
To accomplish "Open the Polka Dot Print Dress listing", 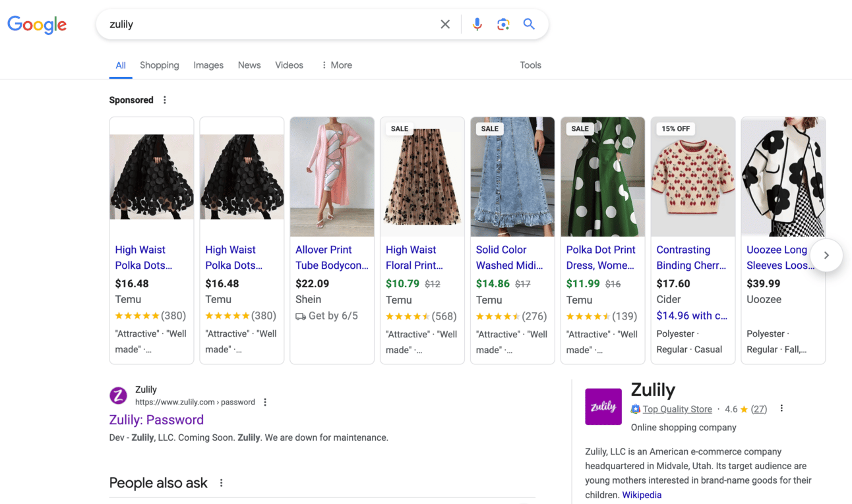I will point(601,258).
